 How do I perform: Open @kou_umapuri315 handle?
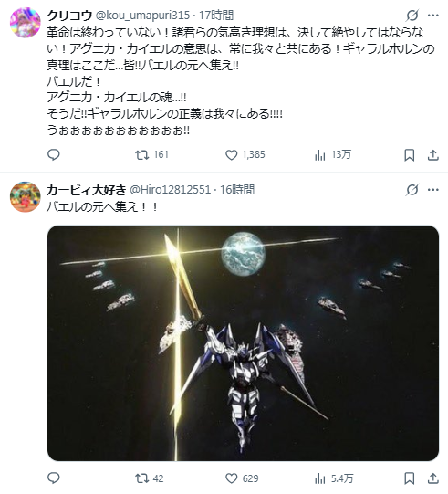click(142, 16)
